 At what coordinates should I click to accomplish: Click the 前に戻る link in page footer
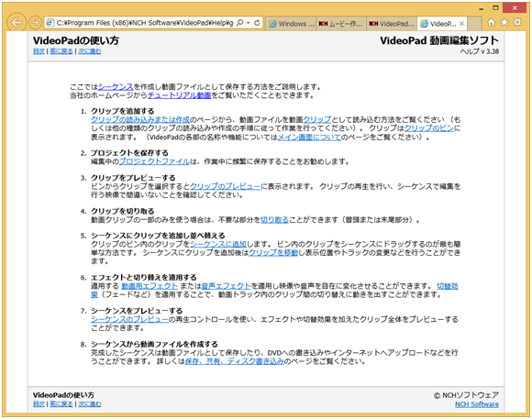pyautogui.click(x=61, y=404)
